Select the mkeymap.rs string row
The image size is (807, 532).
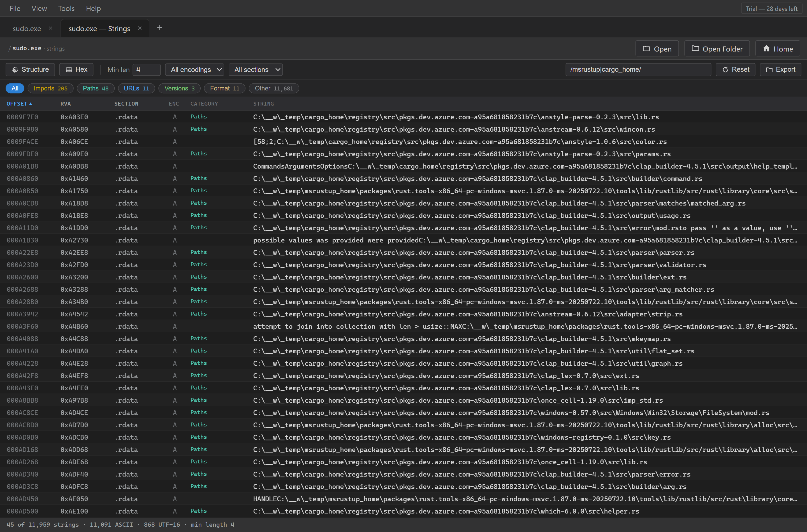(403, 339)
